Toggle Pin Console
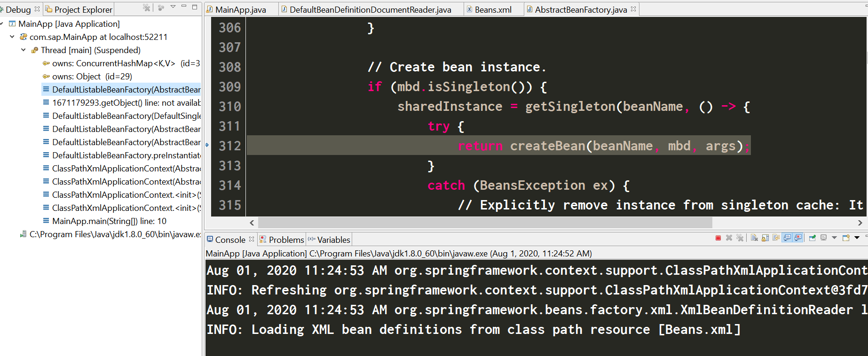The width and height of the screenshot is (868, 356). point(813,238)
